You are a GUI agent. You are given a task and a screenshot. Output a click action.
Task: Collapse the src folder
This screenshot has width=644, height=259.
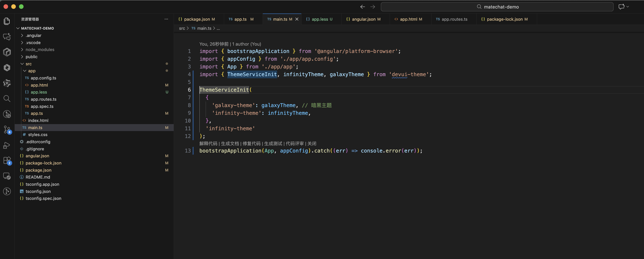28,64
